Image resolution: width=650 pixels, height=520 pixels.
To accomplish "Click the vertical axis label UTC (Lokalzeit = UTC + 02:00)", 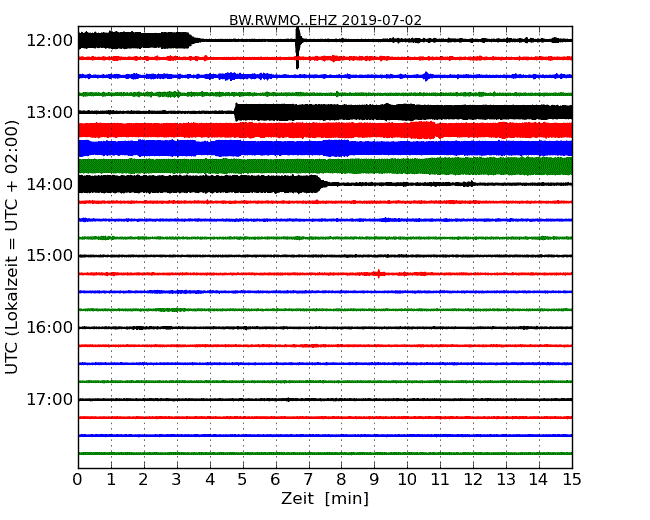I will tap(12, 247).
